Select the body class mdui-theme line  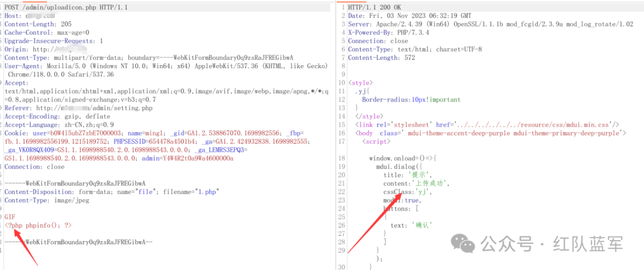click(x=490, y=133)
